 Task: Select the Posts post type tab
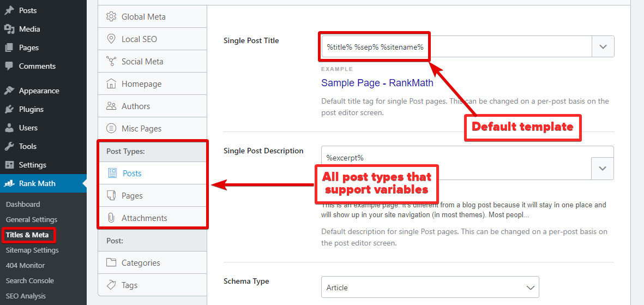pyautogui.click(x=132, y=173)
